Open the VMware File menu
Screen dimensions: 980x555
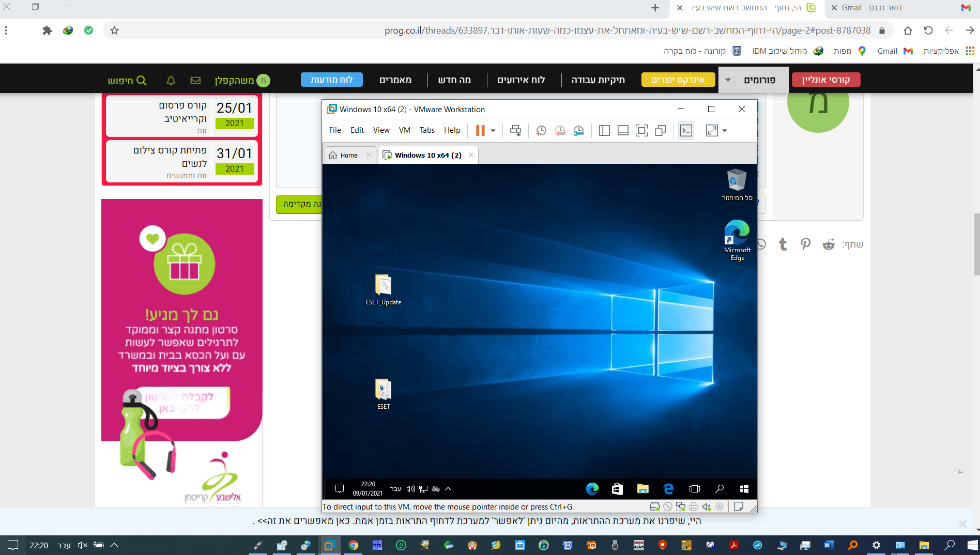(335, 130)
